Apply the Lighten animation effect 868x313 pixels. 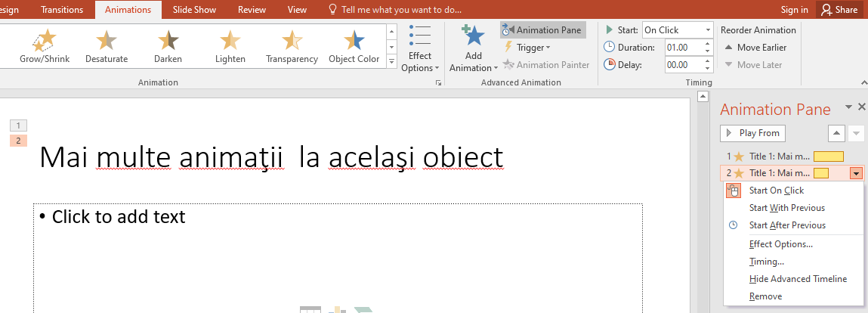(230, 45)
